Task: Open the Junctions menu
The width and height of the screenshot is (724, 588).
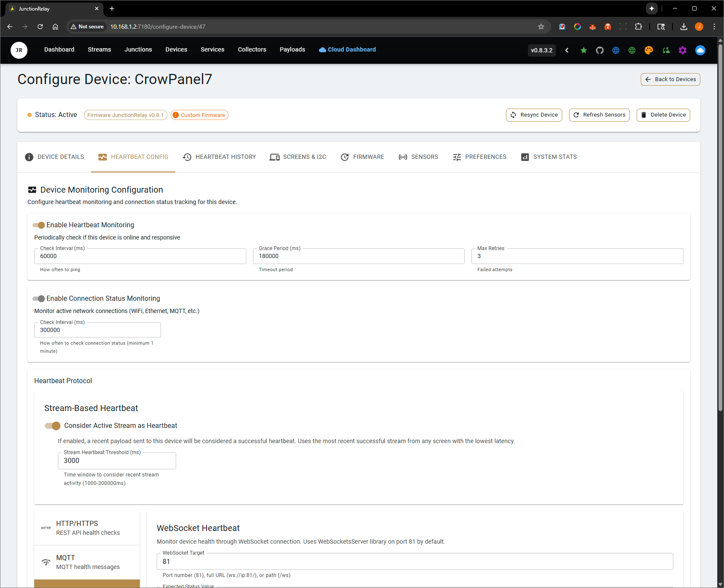Action: [138, 49]
